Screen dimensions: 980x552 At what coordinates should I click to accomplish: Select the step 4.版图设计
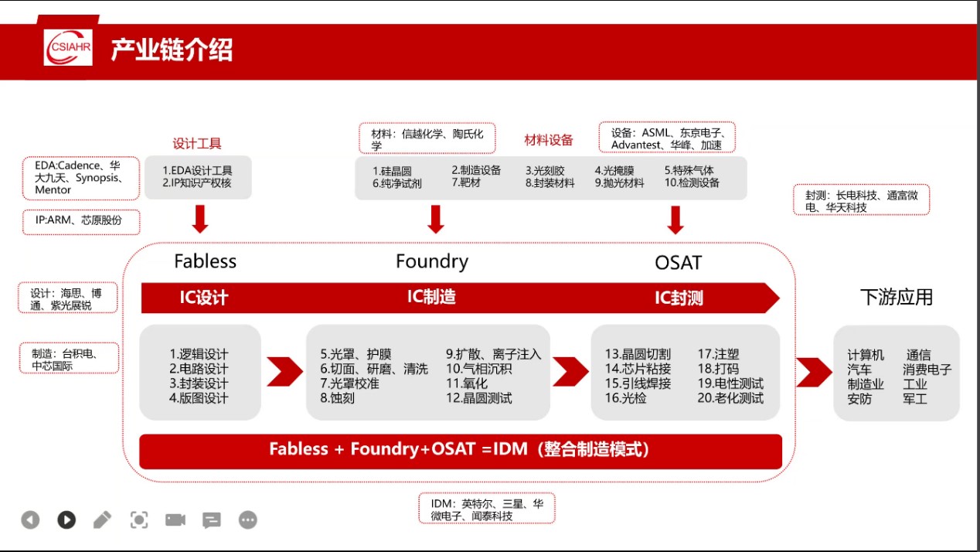[199, 398]
